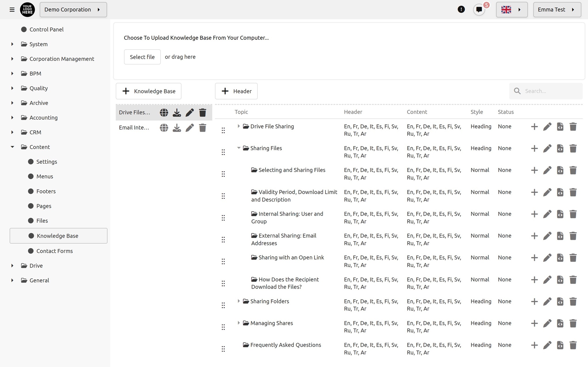Click the Search input field
The image size is (588, 367).
click(546, 91)
